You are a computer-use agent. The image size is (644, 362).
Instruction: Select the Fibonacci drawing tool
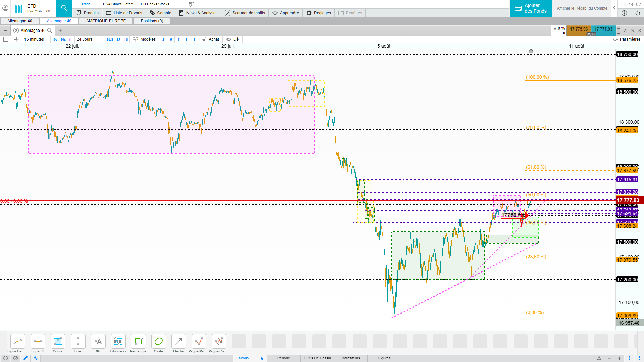coord(118,342)
